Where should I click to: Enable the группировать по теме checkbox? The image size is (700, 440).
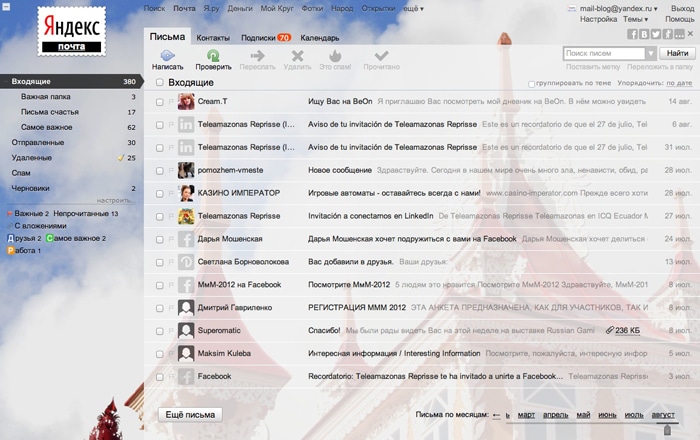[x=532, y=84]
